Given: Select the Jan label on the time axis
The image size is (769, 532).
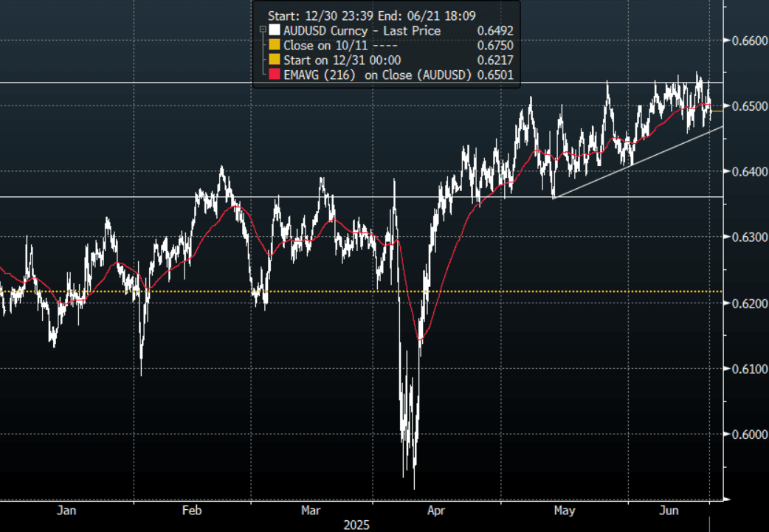Looking at the screenshot, I should [x=66, y=511].
